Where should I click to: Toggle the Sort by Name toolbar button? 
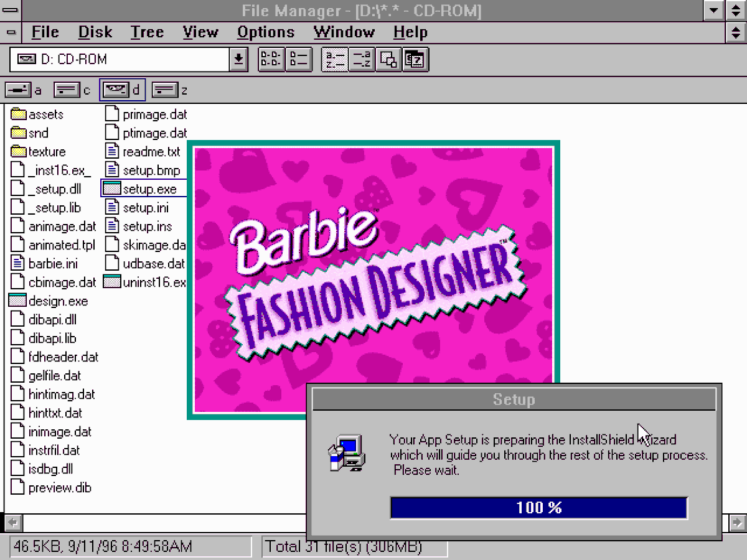click(x=335, y=60)
